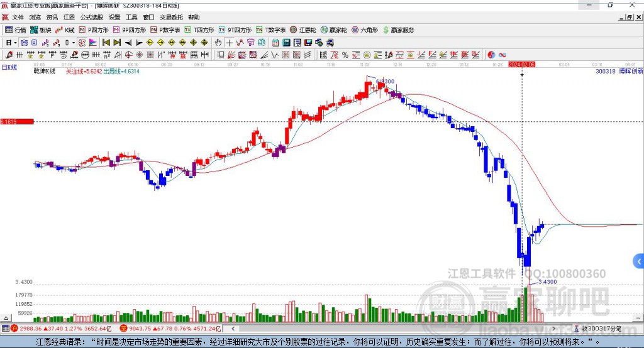Click the black right arrow icon
Viewport: 644px width, 348px height.
139,43
